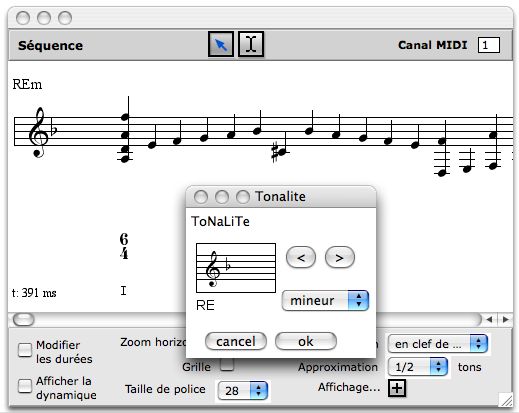Open Taille de police dropdown
Screen dimensions: 519x413
pyautogui.click(x=243, y=390)
